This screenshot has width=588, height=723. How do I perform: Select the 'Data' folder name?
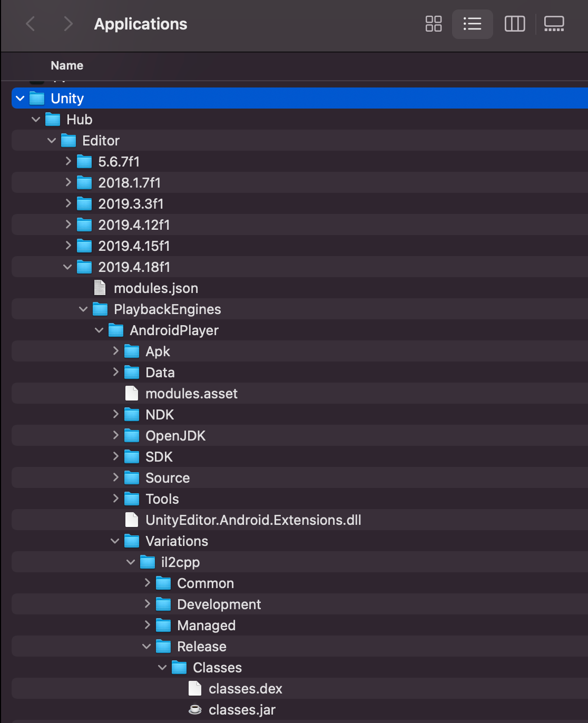click(x=160, y=373)
